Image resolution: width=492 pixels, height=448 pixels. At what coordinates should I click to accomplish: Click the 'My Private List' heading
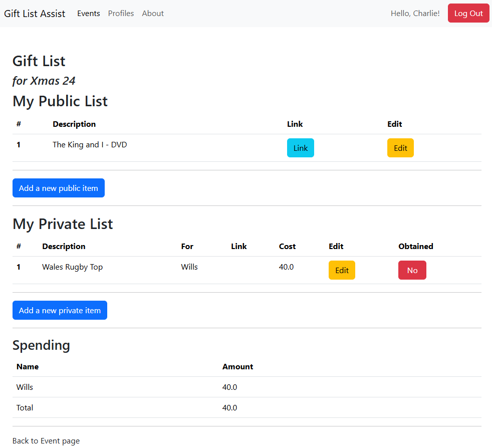63,223
